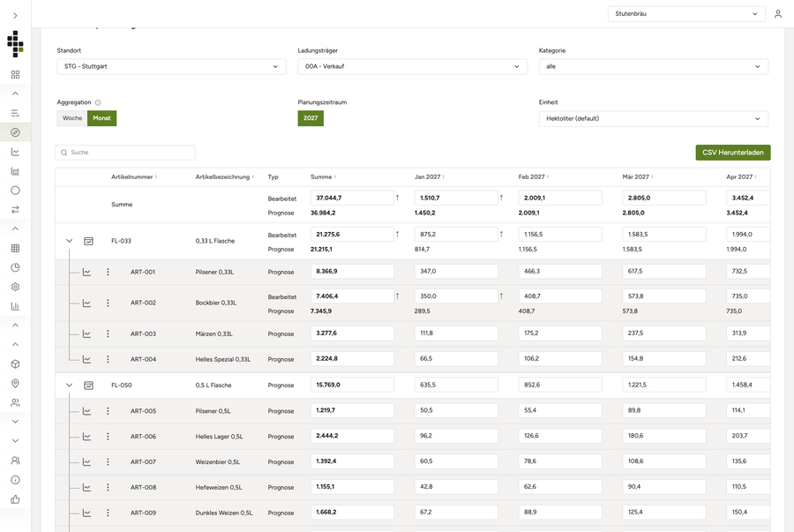Open the user account icon

pyautogui.click(x=778, y=14)
